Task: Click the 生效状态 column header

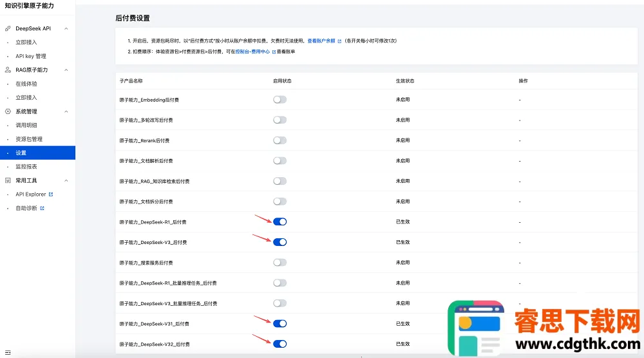Action: click(x=405, y=81)
